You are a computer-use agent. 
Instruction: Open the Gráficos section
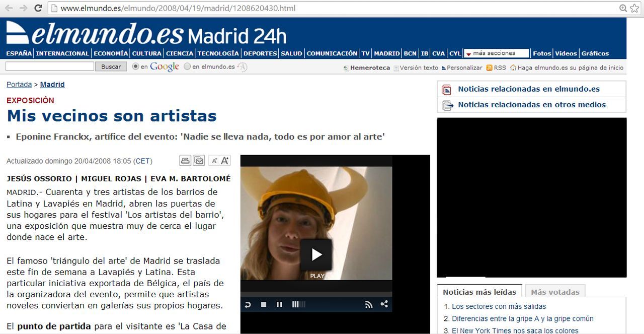click(x=595, y=53)
